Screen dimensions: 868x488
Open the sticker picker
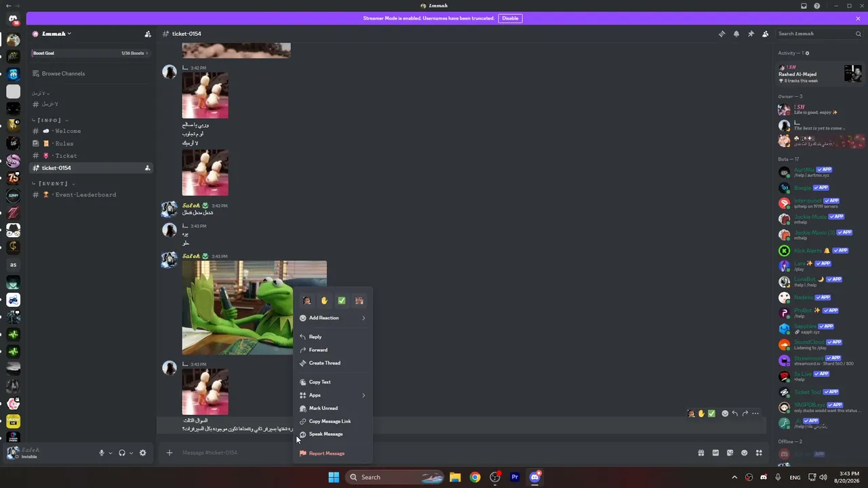(730, 453)
